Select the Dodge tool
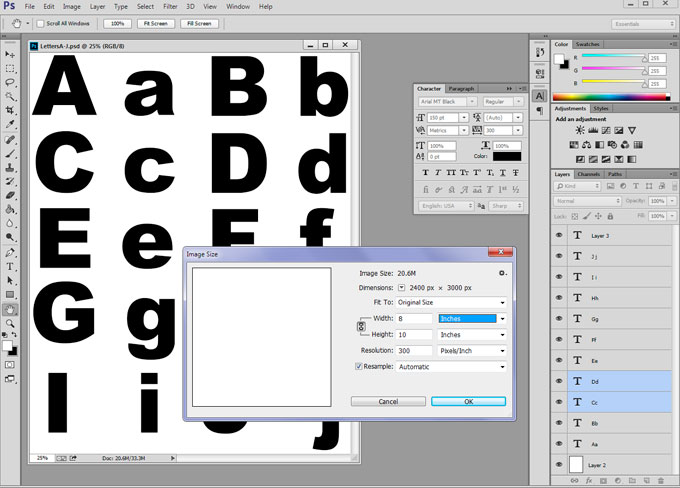 point(10,237)
